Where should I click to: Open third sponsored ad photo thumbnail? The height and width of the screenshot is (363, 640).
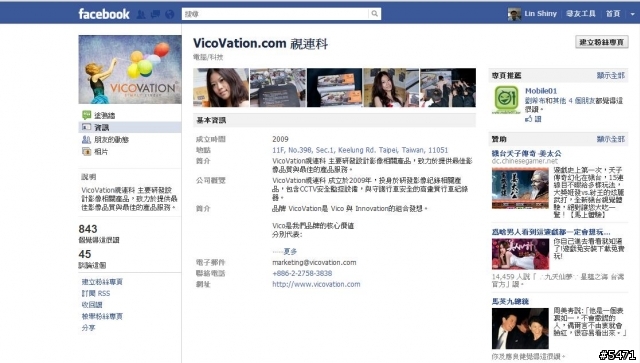(x=520, y=329)
